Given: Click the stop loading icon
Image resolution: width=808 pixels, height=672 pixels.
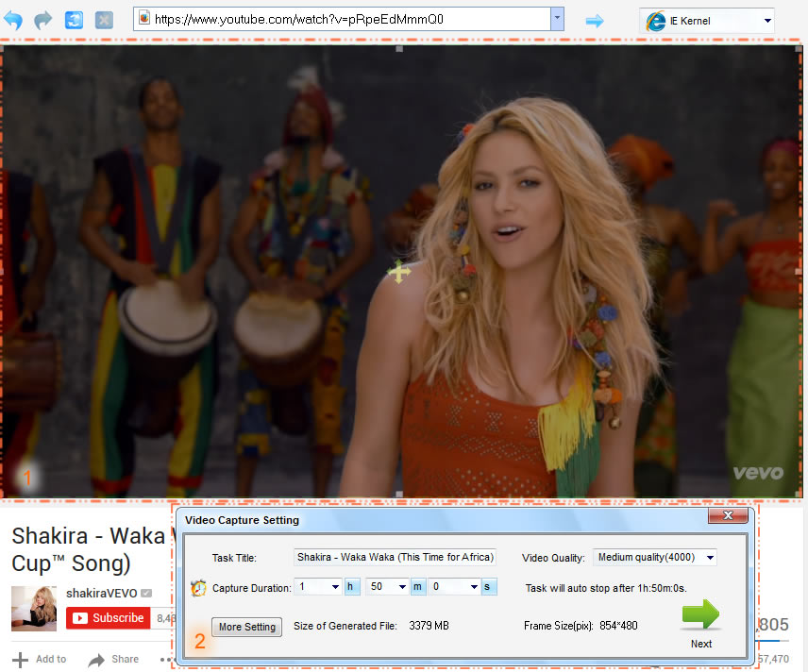Looking at the screenshot, I should [x=104, y=20].
